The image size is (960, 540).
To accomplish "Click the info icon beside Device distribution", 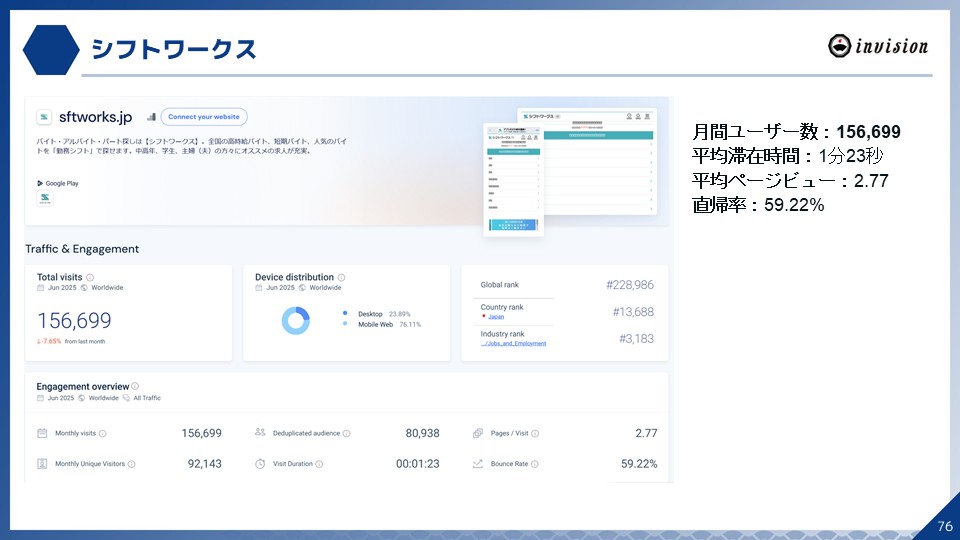I will coord(342,277).
